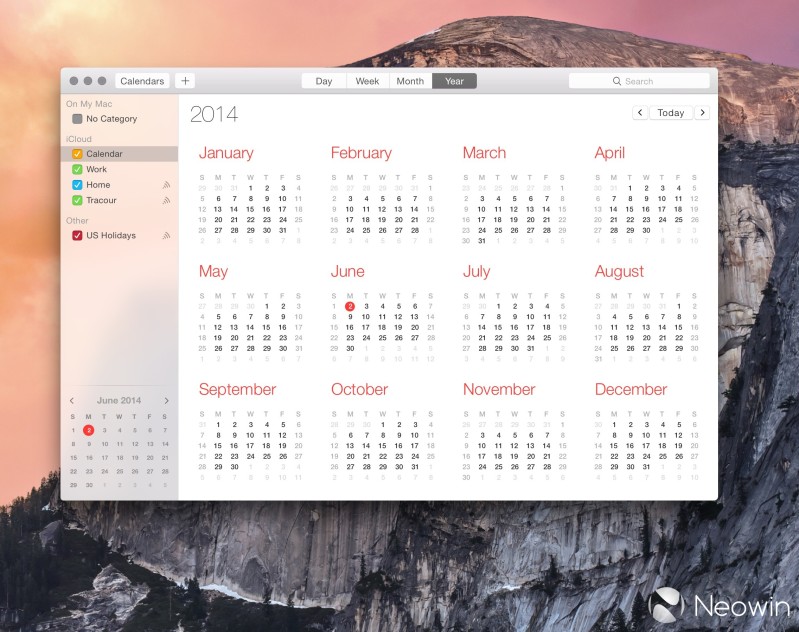The height and width of the screenshot is (632, 799).
Task: Go to previous year with left arrow
Action: click(x=640, y=113)
